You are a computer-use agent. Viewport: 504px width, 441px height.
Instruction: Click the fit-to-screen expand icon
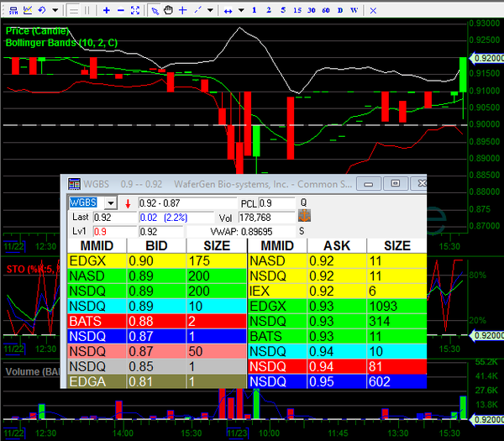[x=135, y=10]
